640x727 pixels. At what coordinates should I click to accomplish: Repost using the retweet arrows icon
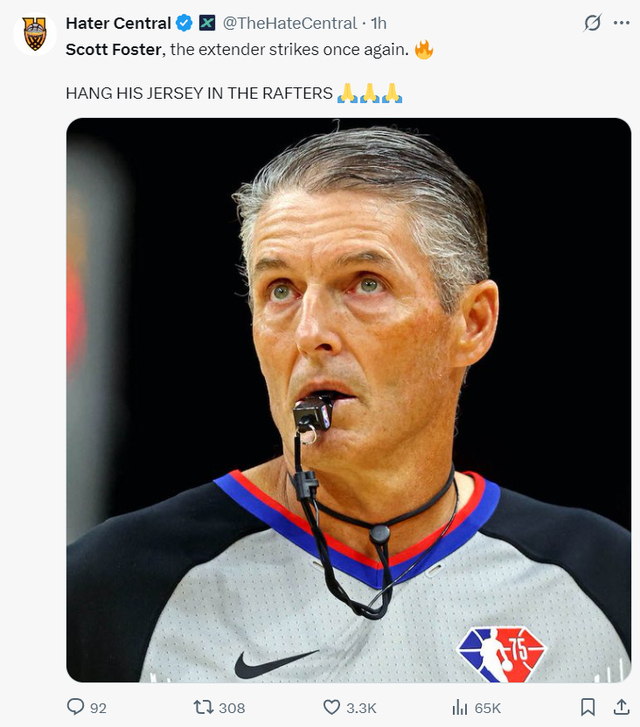(203, 707)
